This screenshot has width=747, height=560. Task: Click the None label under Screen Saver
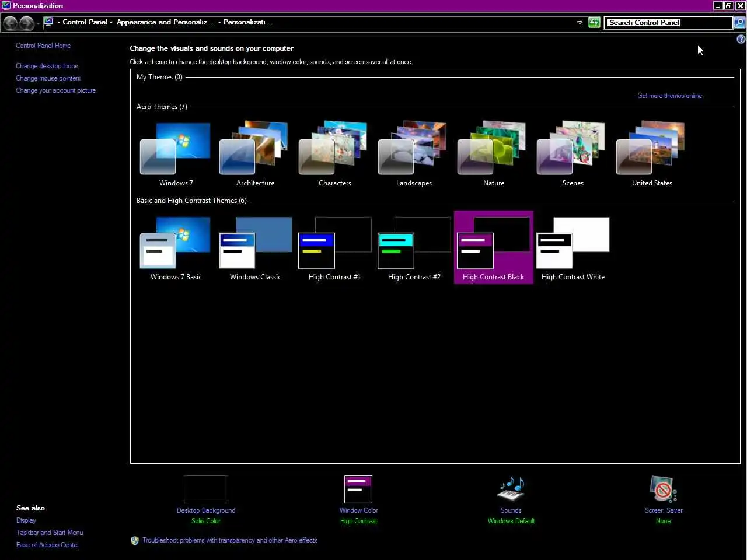pos(664,521)
